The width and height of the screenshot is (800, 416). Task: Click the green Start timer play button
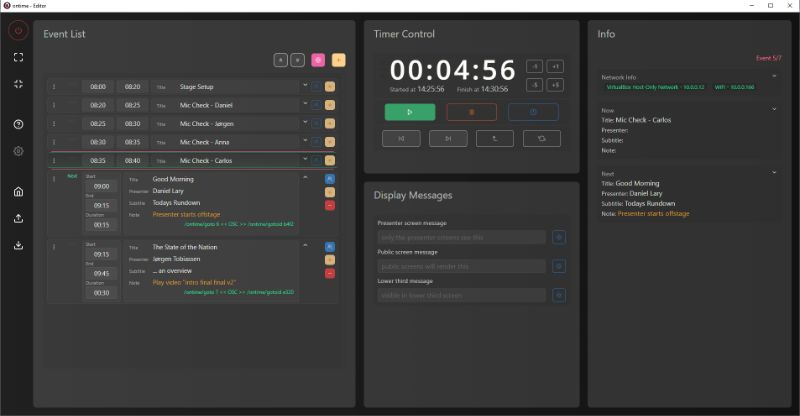coord(409,112)
